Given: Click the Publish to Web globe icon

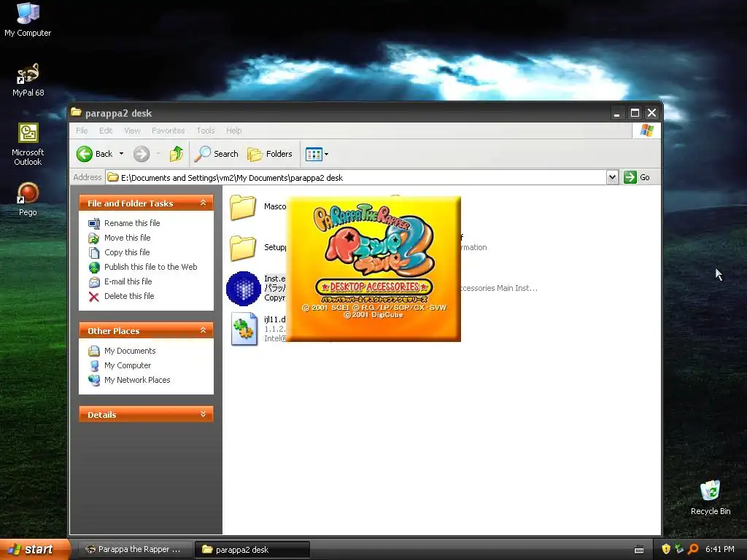Looking at the screenshot, I should [94, 267].
